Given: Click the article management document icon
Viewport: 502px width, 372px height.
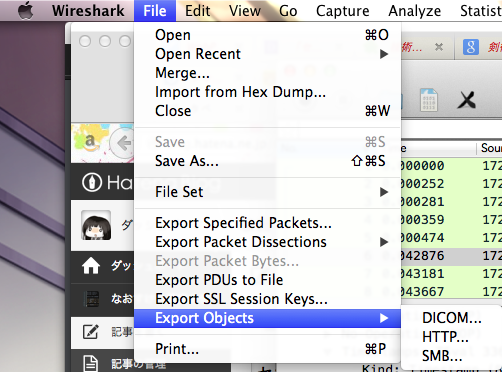Looking at the screenshot, I should 90,363.
